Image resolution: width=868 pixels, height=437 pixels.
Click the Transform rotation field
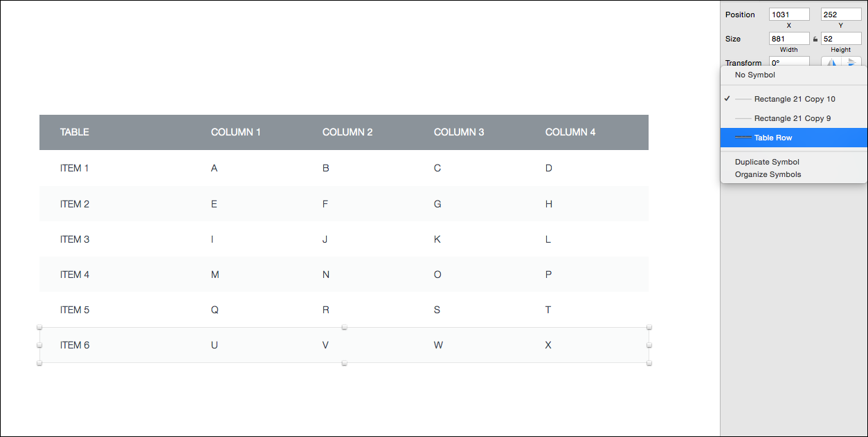[x=788, y=62]
